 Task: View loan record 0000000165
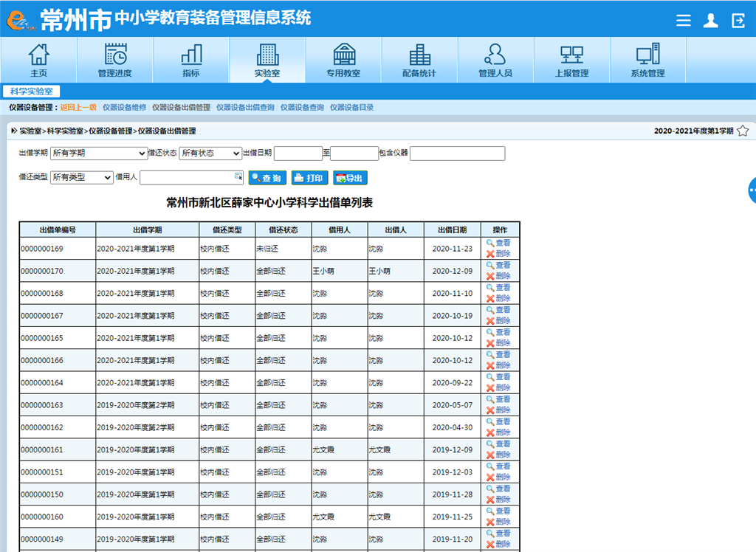click(x=498, y=332)
